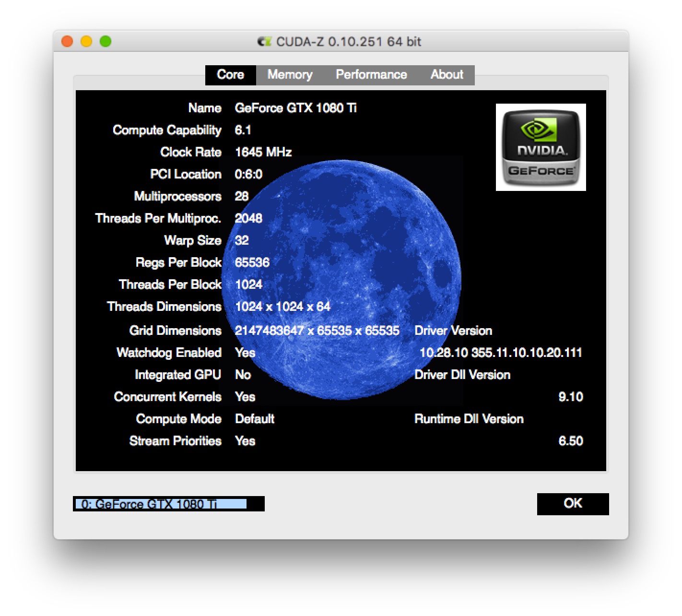
Task: Click the Regs Per Block value "65536"
Action: tap(252, 262)
